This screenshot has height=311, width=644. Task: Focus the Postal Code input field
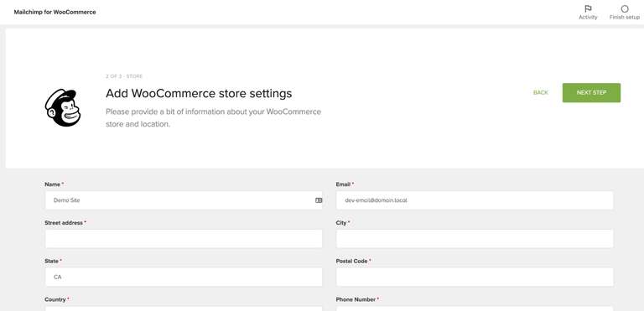click(475, 277)
